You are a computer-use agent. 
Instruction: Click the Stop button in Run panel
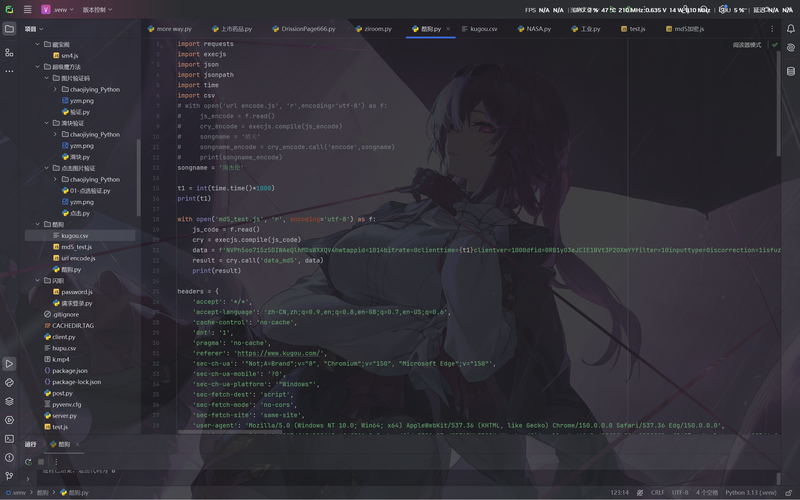(41, 462)
